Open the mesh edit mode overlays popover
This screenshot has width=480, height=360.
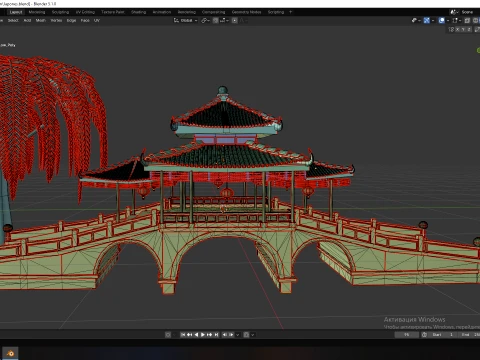click(x=457, y=20)
